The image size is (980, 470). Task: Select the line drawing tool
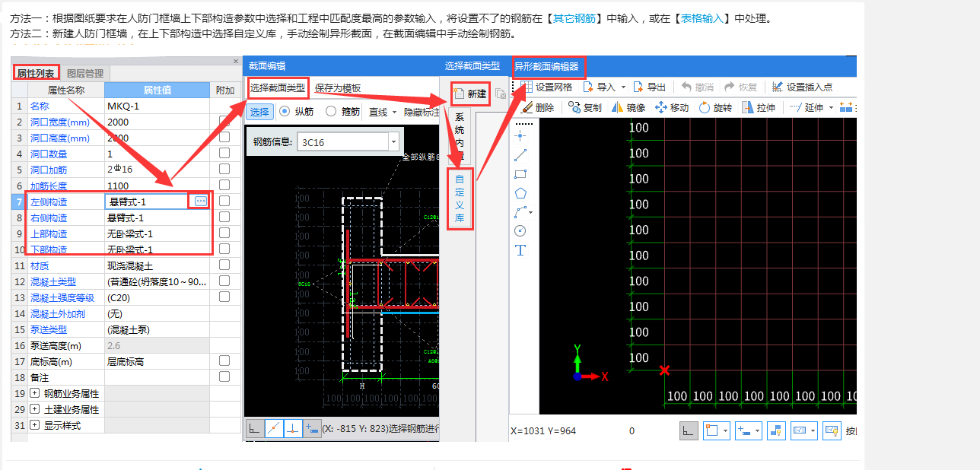pos(520,155)
